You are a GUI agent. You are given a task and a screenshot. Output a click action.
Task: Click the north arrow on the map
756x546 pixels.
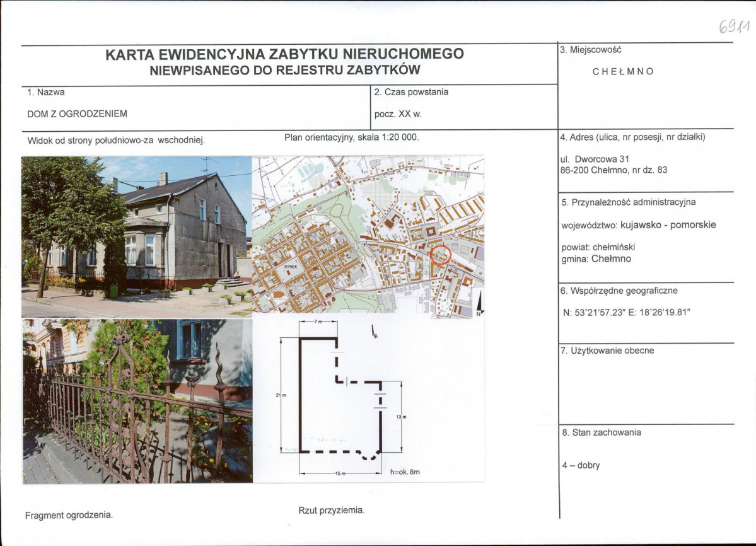click(x=479, y=305)
